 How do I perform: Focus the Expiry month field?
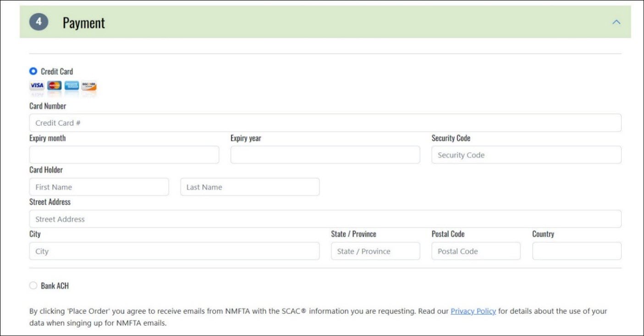tap(124, 155)
